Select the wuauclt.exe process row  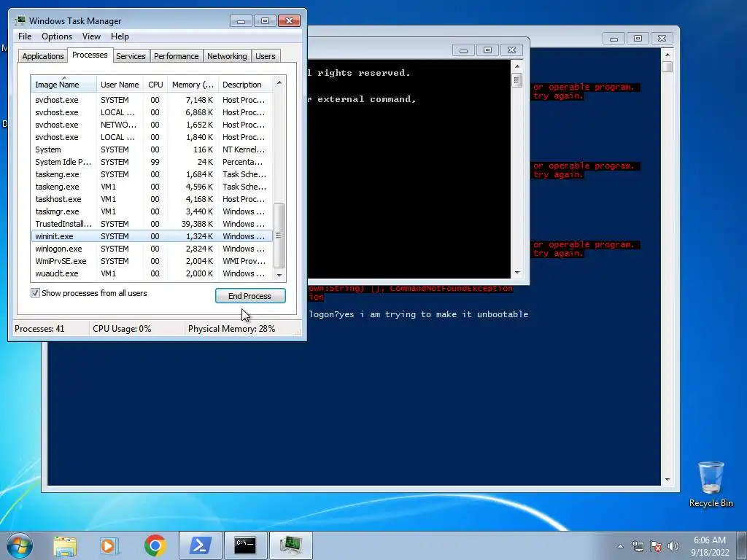pyautogui.click(x=152, y=273)
